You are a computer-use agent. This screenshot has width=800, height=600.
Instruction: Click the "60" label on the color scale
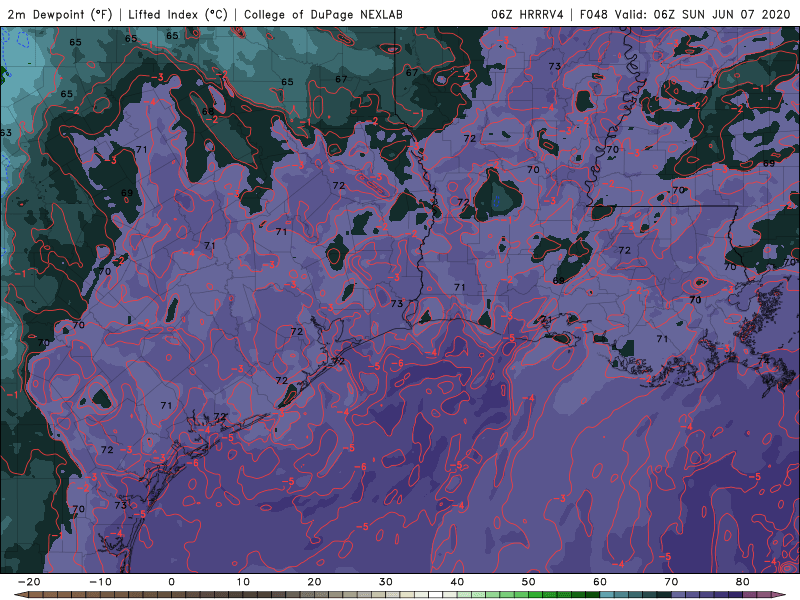(x=600, y=582)
